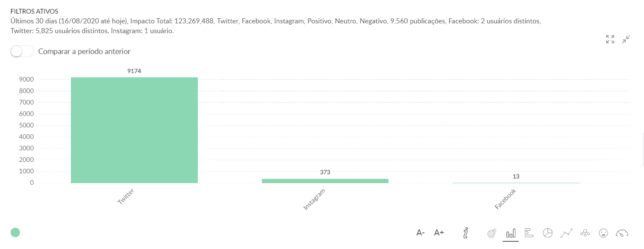Show the sentiment smiley face view
The width and height of the screenshot is (644, 249).
603,232
